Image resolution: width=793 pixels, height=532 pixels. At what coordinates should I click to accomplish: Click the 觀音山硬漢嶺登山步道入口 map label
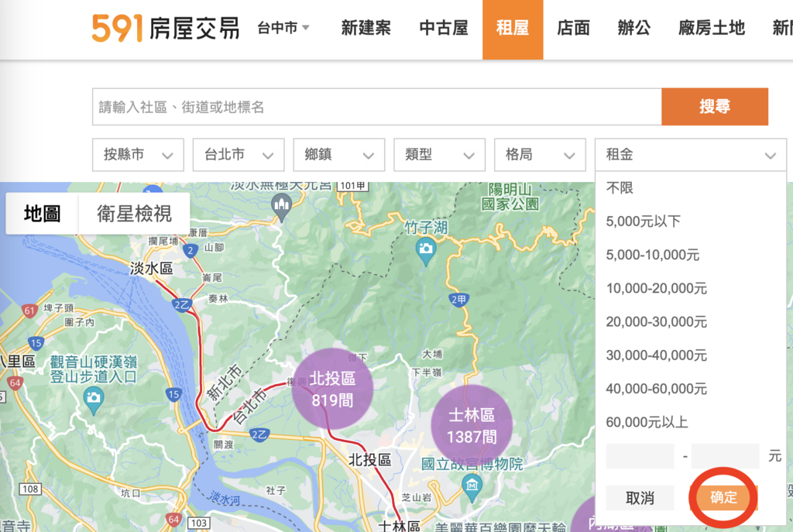94,369
